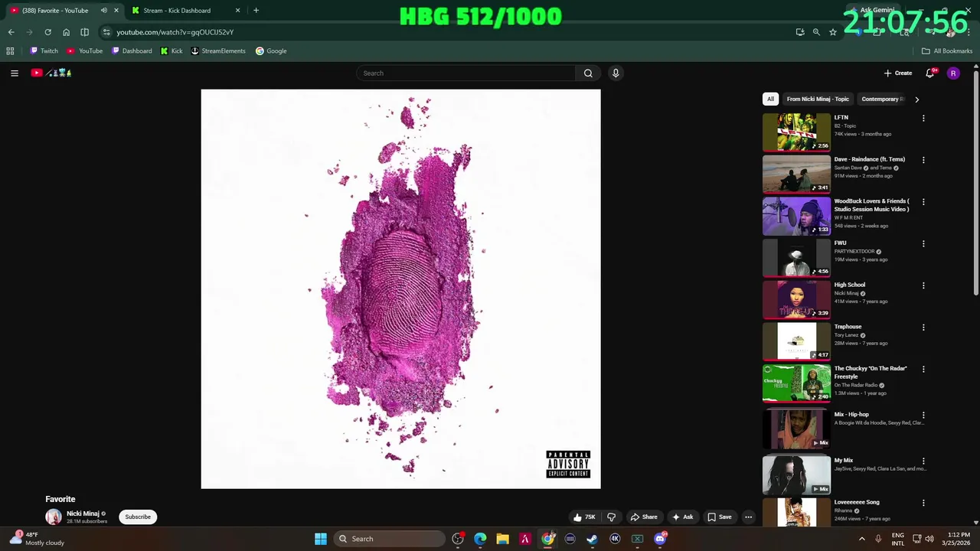Subscribe to Nicki Minaj channel
The width and height of the screenshot is (980, 551).
pos(138,517)
